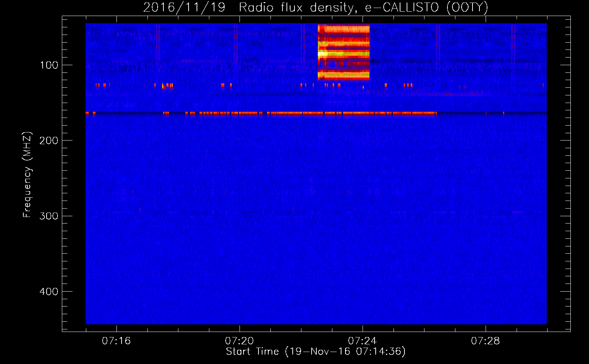The width and height of the screenshot is (589, 364).
Task: Click the 07:28 time tick label
Action: point(485,341)
